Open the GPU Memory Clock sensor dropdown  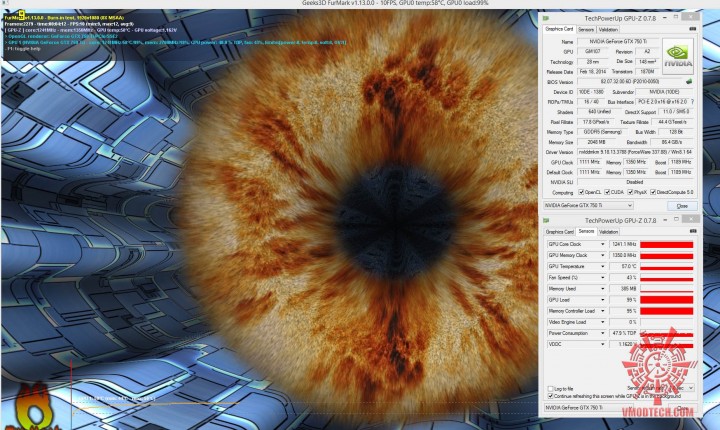click(602, 255)
